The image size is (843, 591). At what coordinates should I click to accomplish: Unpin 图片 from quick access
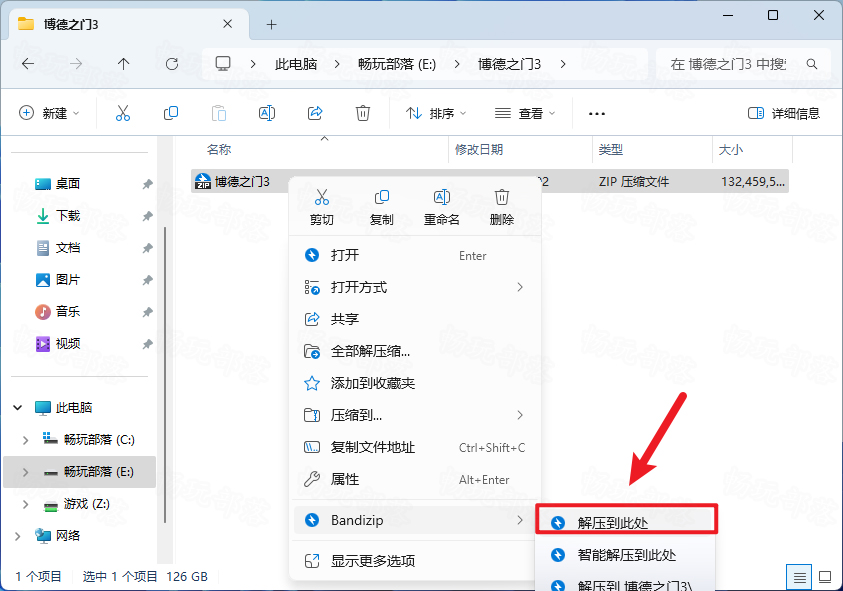pos(147,280)
